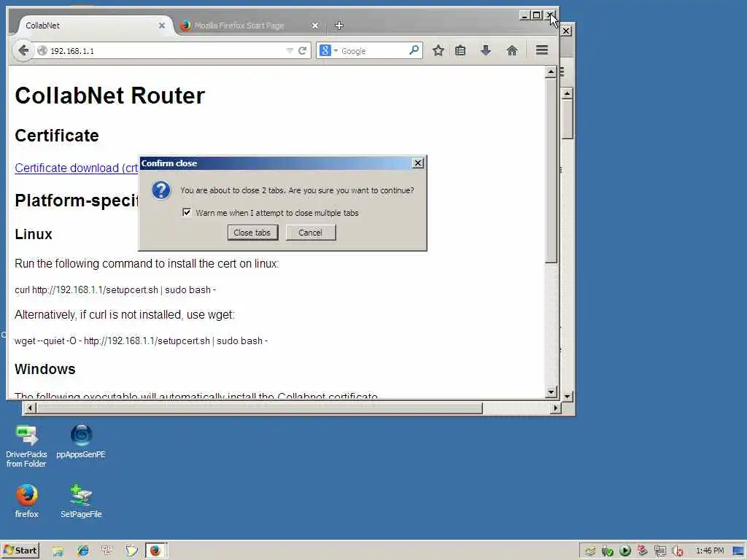Open the bookmarks list icon
Image resolution: width=747 pixels, height=560 pixels.
pyautogui.click(x=460, y=50)
